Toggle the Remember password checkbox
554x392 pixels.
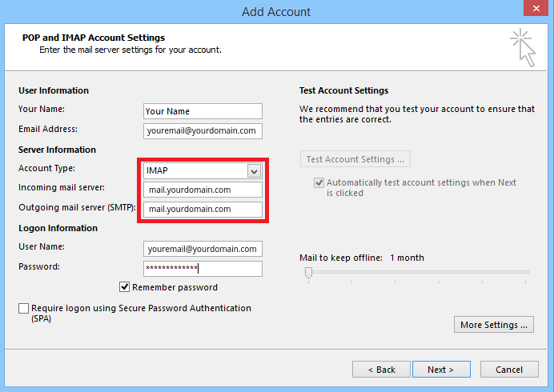point(125,287)
